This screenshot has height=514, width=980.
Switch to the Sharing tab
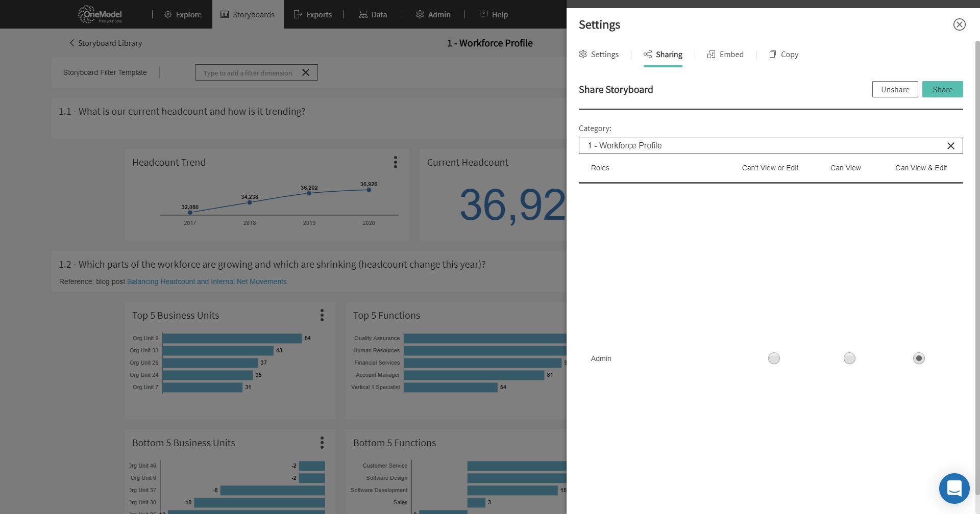pyautogui.click(x=663, y=55)
